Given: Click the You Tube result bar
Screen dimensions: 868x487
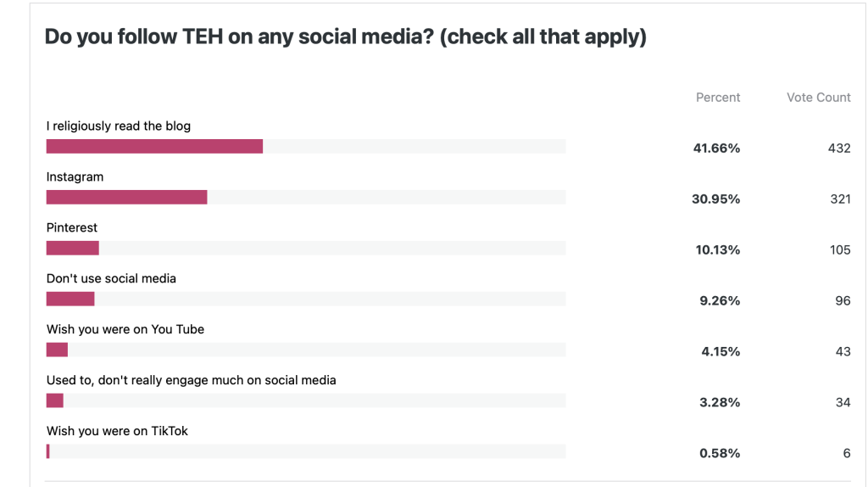Looking at the screenshot, I should (57, 350).
